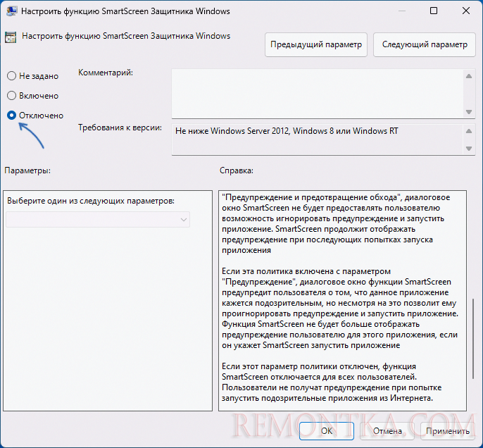Go to 'Следующий параметр'

[x=424, y=44]
